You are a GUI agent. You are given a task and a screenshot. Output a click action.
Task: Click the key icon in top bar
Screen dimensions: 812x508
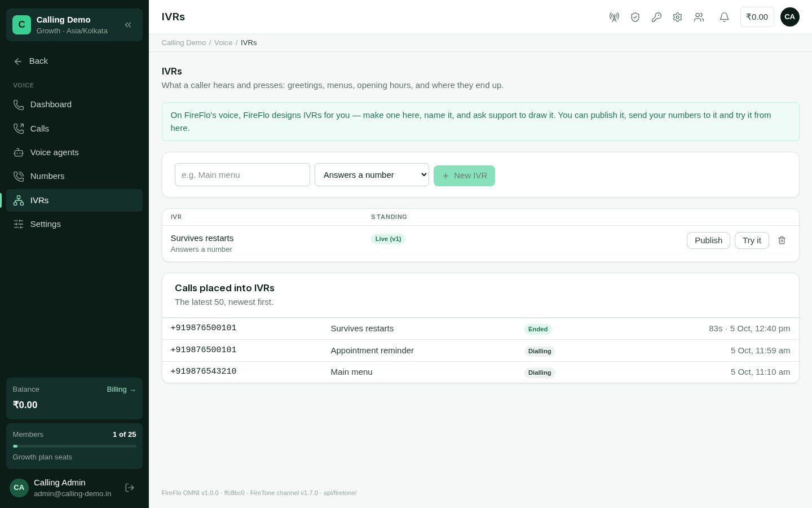(656, 17)
